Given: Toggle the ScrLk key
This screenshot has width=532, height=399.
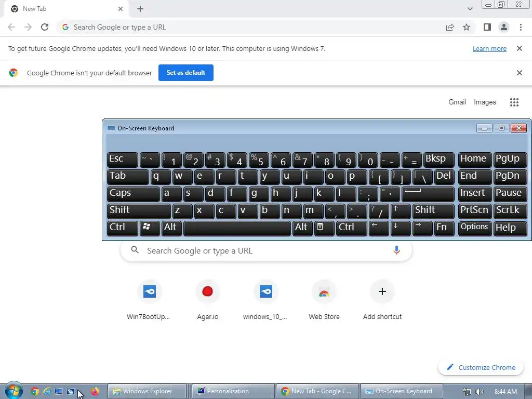Looking at the screenshot, I should tap(510, 211).
